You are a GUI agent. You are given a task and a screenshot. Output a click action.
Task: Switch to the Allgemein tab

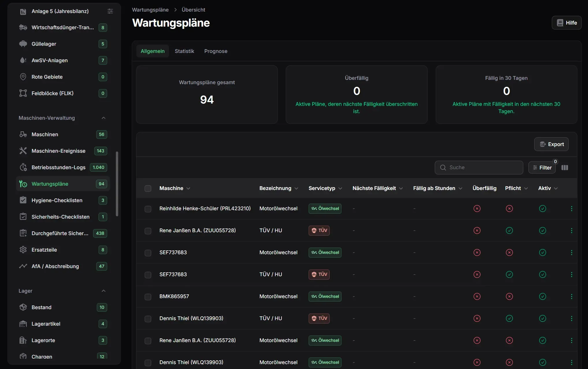tap(153, 51)
